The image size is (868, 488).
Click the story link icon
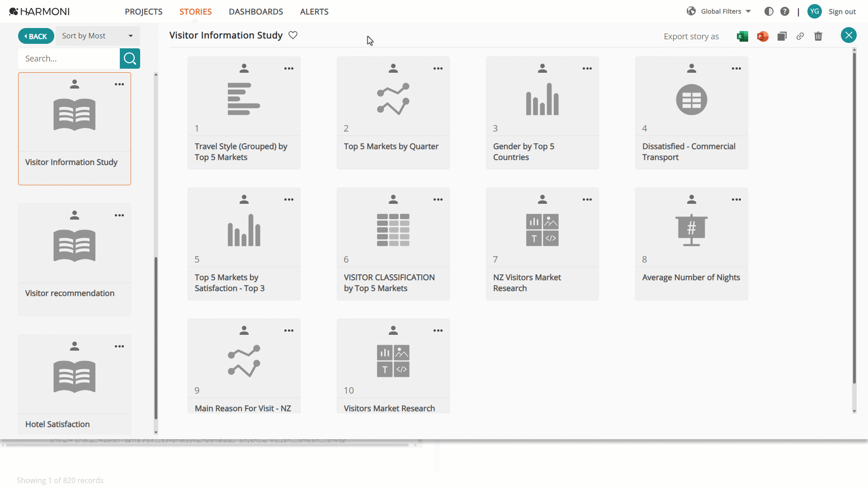800,36
